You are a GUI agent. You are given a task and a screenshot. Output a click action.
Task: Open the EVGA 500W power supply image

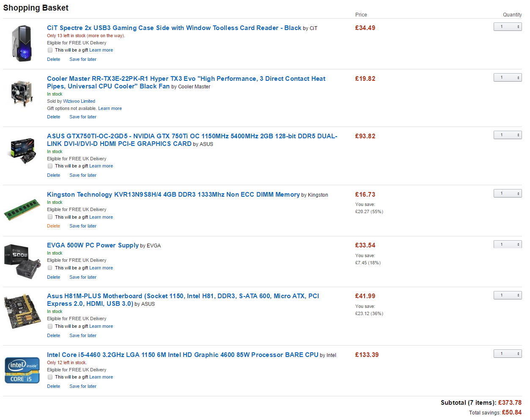click(x=22, y=261)
